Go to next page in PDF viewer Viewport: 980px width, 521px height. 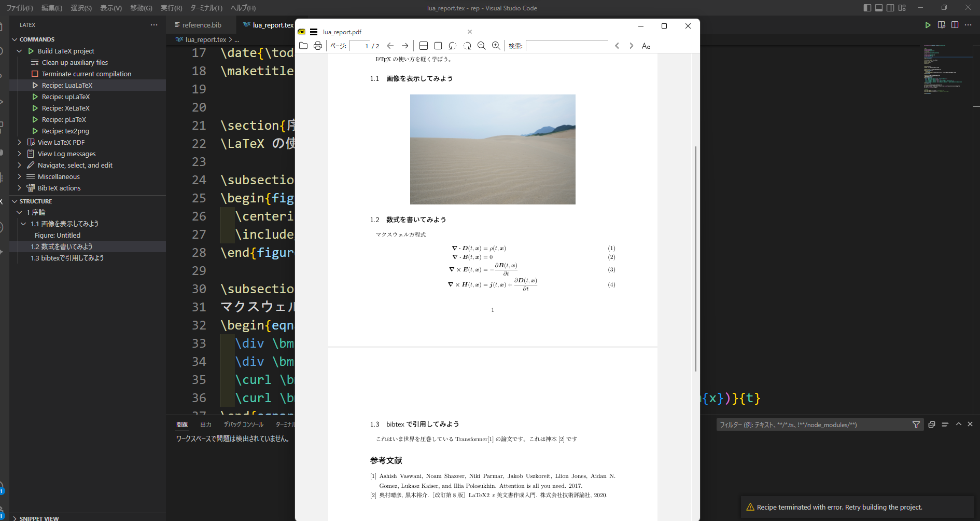coord(405,46)
